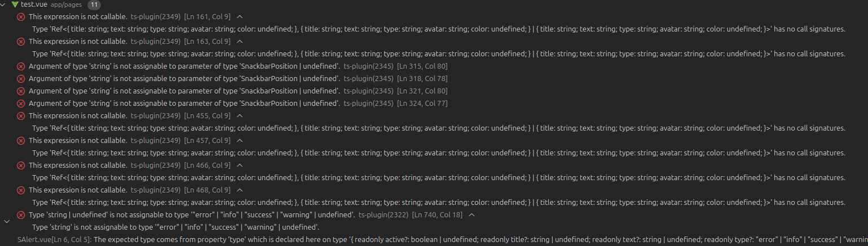Click error icon for Ln 161 problem
Viewport: 868px width, 246px height.
[x=21, y=17]
